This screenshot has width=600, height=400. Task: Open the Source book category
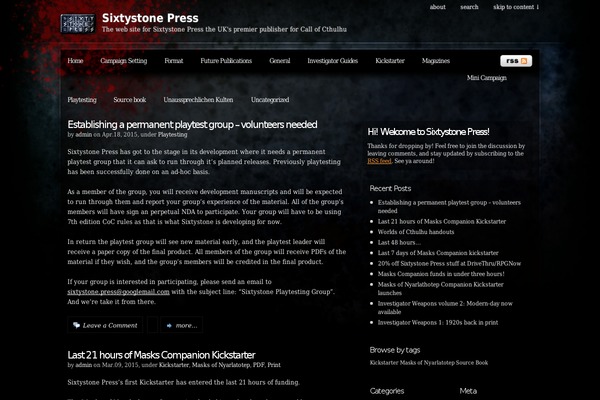click(x=130, y=100)
